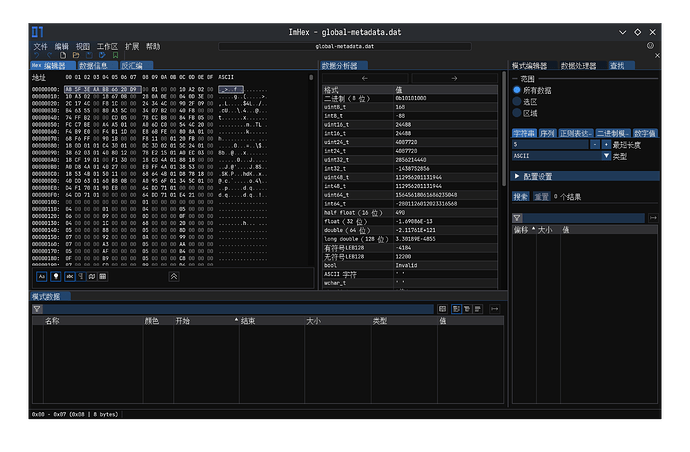This screenshot has height=452, width=690.
Task: Switch to the 数据信息 tab
Action: 97,66
